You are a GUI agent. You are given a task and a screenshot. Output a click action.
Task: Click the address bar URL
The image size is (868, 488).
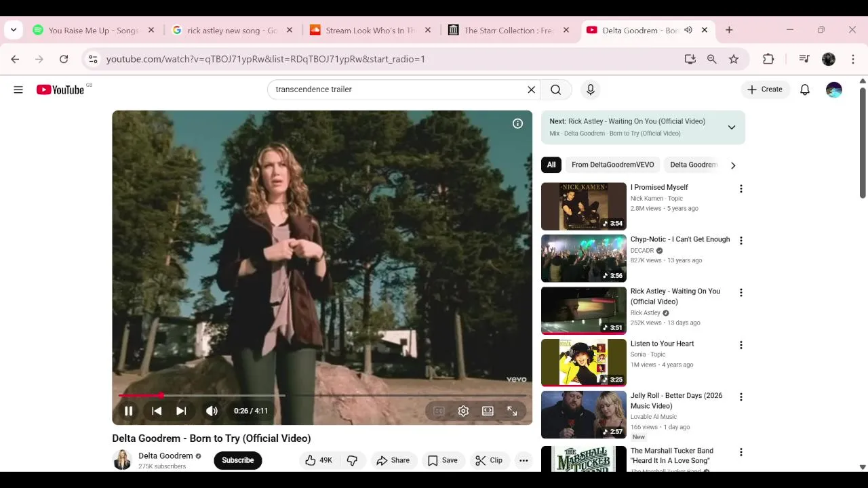point(266,59)
